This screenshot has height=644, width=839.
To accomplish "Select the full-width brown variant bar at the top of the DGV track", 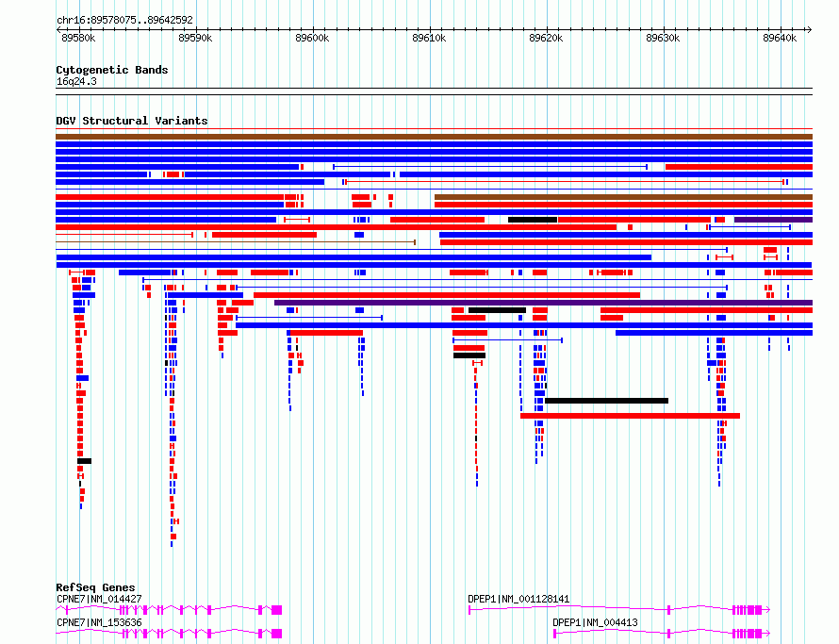I will 434,137.
